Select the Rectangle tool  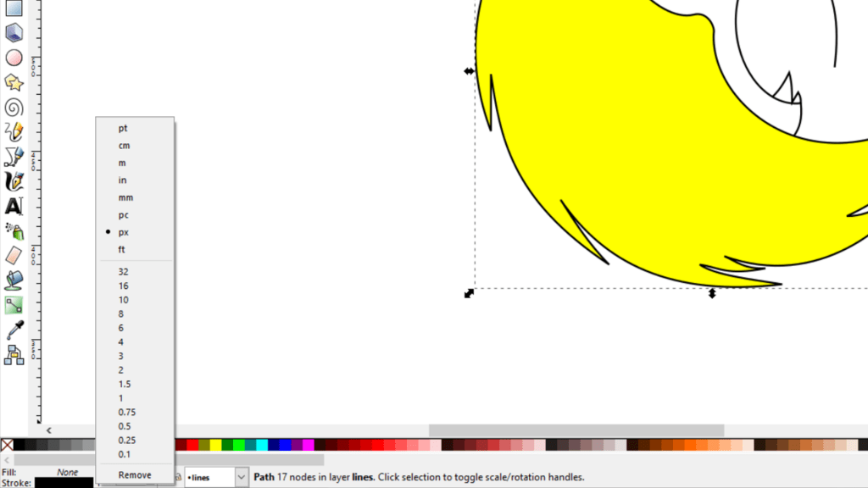tap(13, 8)
